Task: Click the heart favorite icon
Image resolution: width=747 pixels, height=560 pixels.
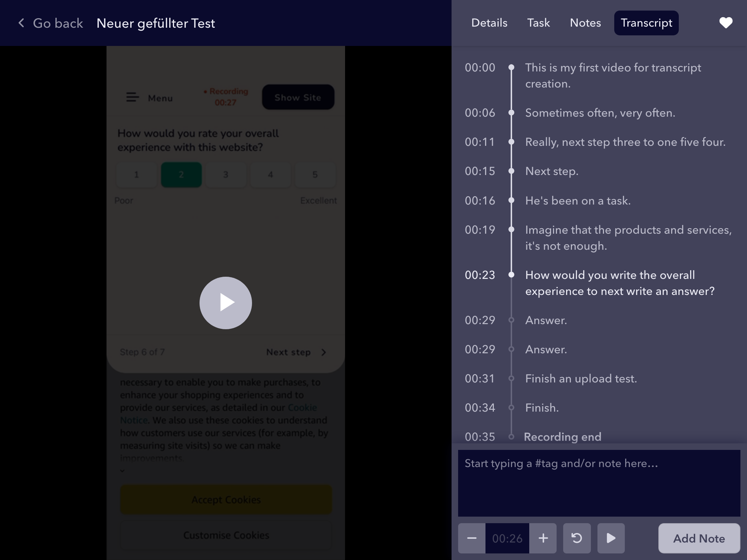Action: (x=725, y=23)
